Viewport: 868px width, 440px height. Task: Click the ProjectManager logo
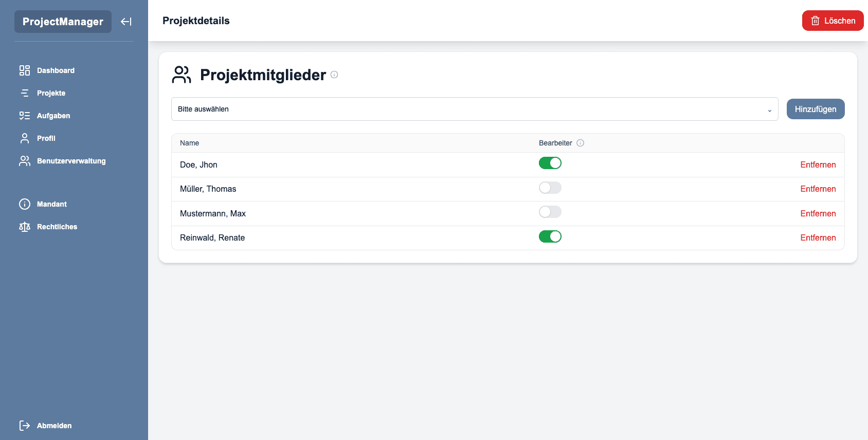tap(63, 22)
